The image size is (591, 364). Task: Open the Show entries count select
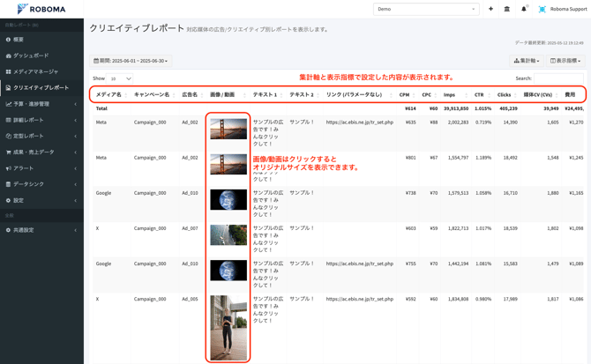point(119,78)
